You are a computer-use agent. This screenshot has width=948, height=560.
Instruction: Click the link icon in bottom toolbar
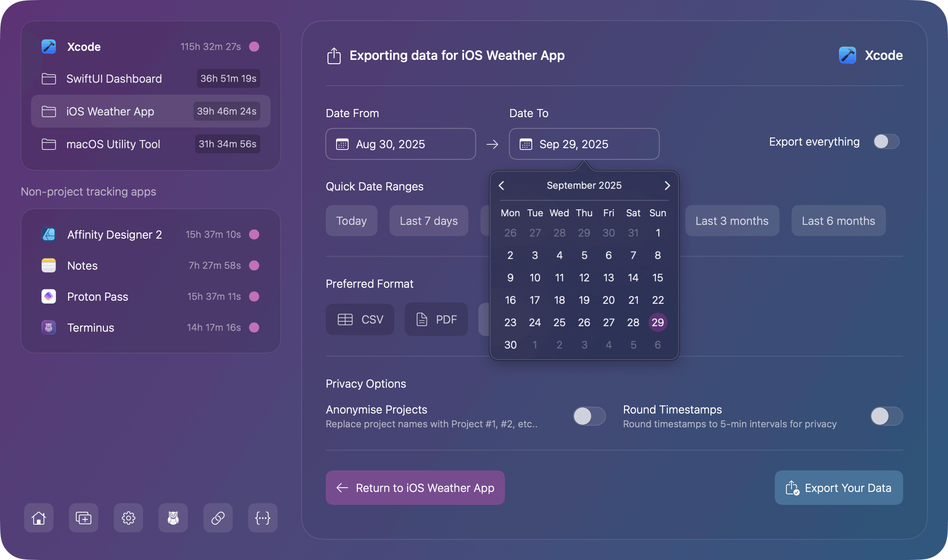[218, 518]
